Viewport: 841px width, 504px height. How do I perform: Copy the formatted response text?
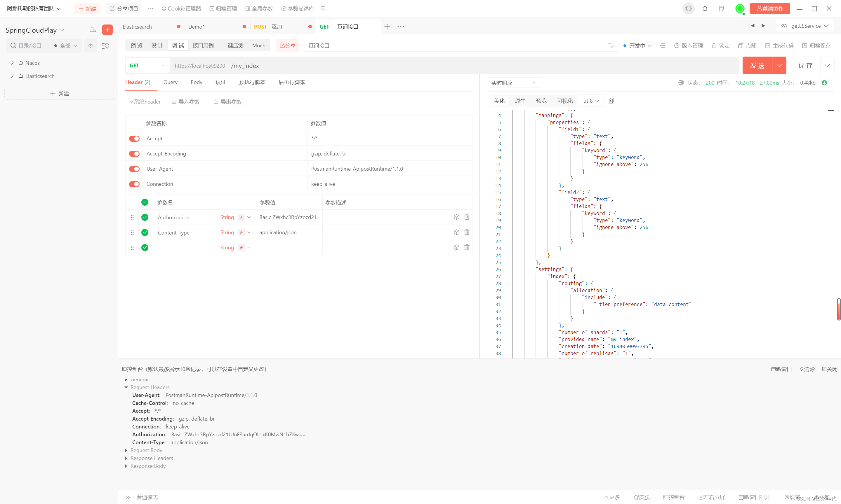(611, 101)
